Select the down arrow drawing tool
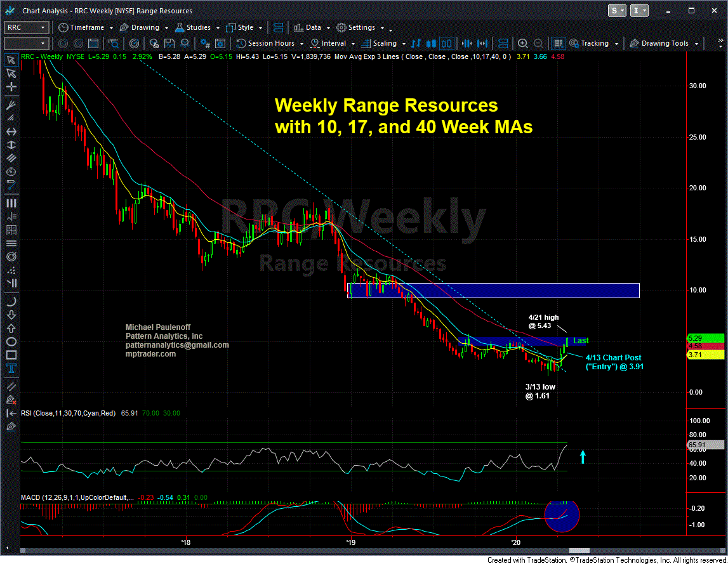The width and height of the screenshot is (728, 564). pyautogui.click(x=11, y=315)
